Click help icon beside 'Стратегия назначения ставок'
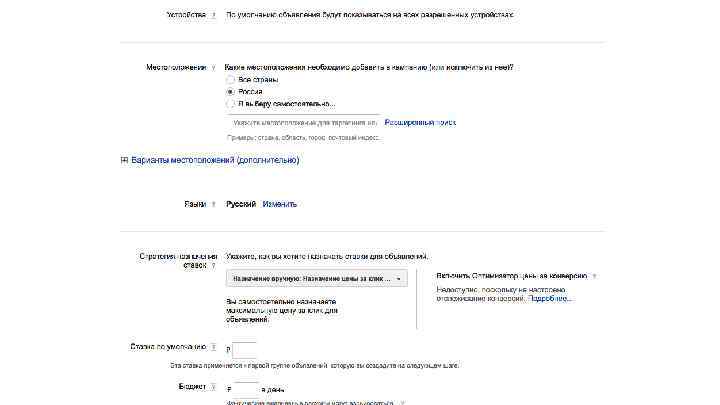This screenshot has height=405, width=720. click(x=214, y=265)
